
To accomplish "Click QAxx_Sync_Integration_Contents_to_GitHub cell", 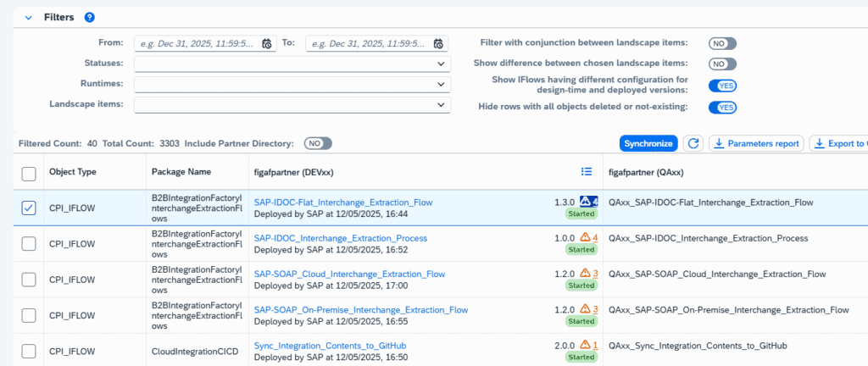I will pos(698,347).
